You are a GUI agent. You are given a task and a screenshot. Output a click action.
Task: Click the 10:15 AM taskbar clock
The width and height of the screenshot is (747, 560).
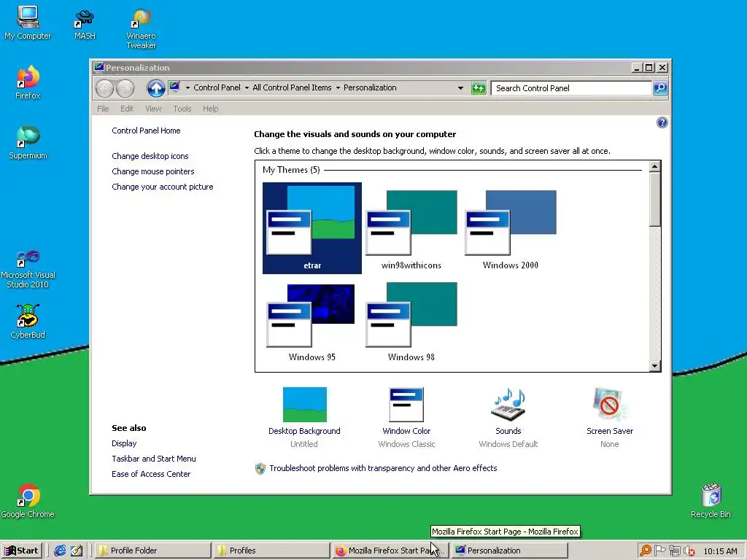point(720,551)
